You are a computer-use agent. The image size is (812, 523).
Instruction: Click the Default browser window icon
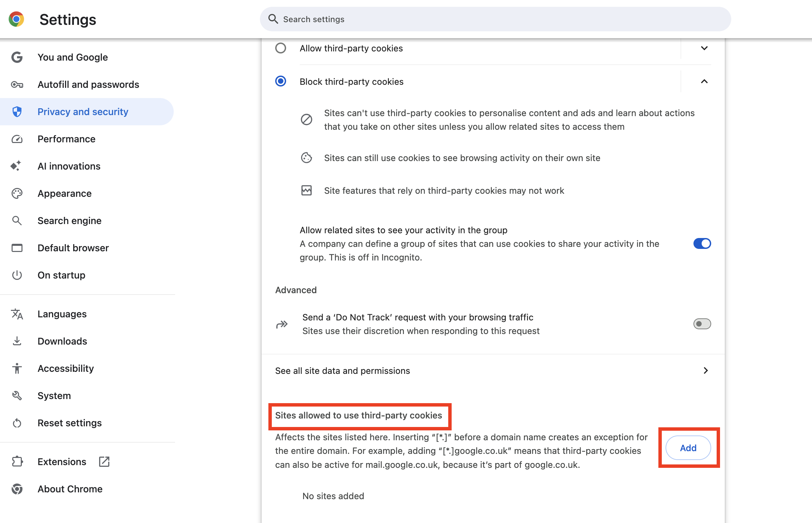[x=17, y=248]
